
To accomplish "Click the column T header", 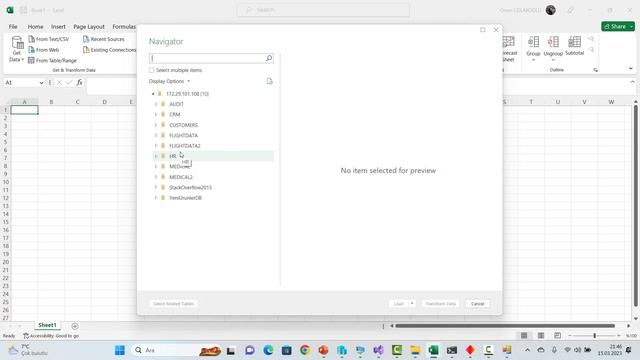I will (x=531, y=102).
